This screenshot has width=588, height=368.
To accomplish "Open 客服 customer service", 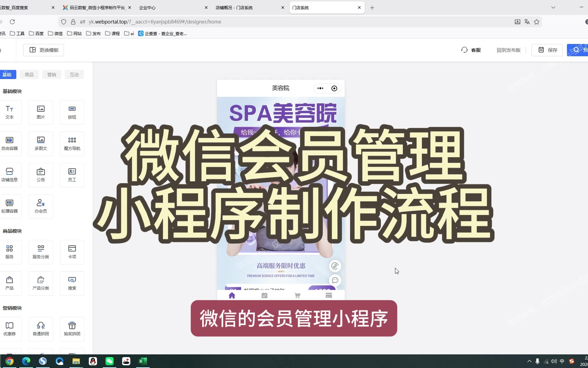I will click(x=471, y=50).
